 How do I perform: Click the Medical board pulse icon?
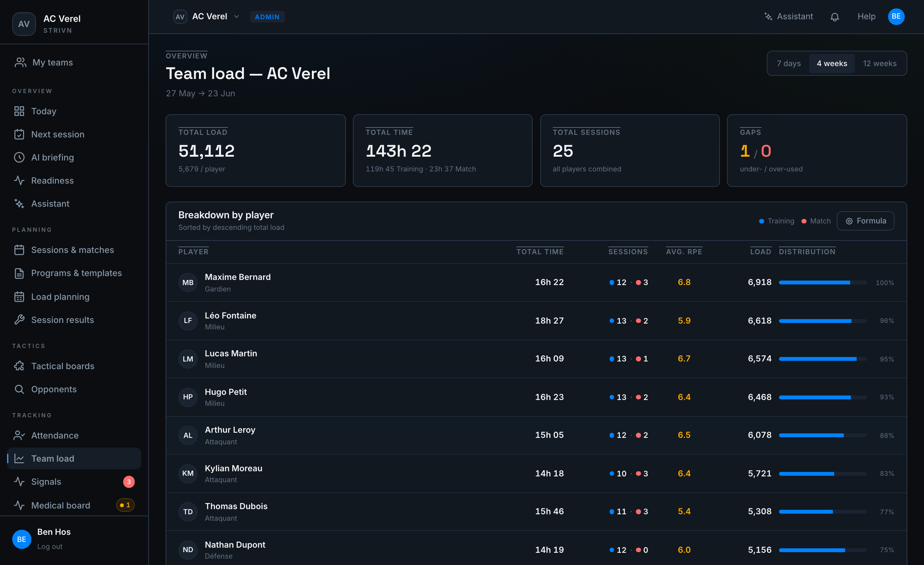tap(19, 505)
